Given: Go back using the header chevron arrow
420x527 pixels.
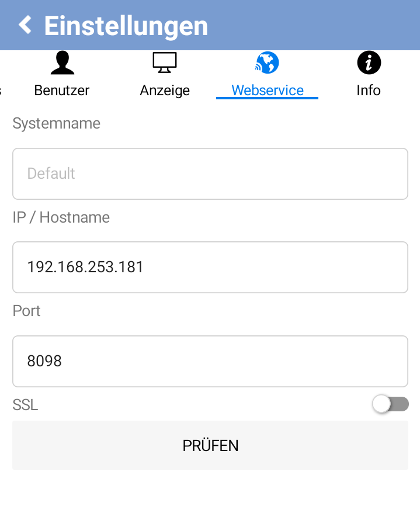Looking at the screenshot, I should [25, 25].
